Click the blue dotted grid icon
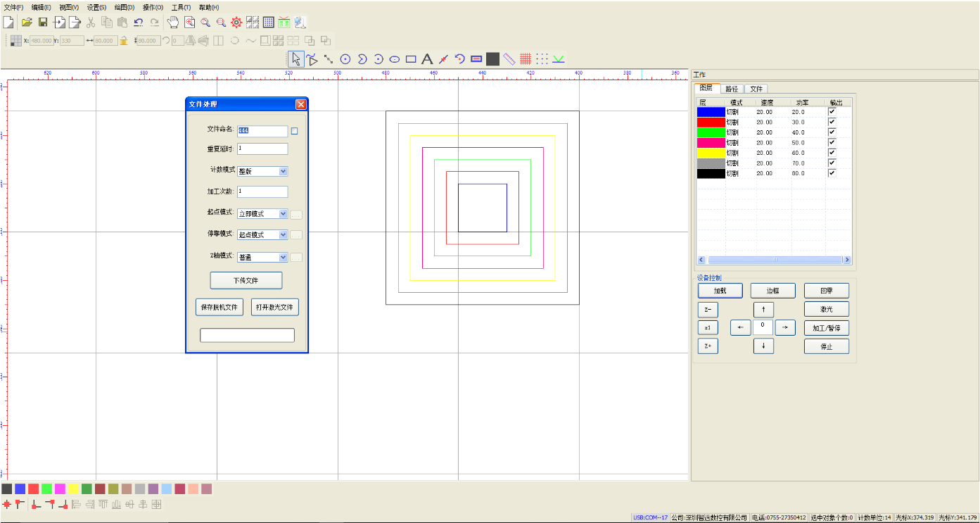 pyautogui.click(x=542, y=59)
